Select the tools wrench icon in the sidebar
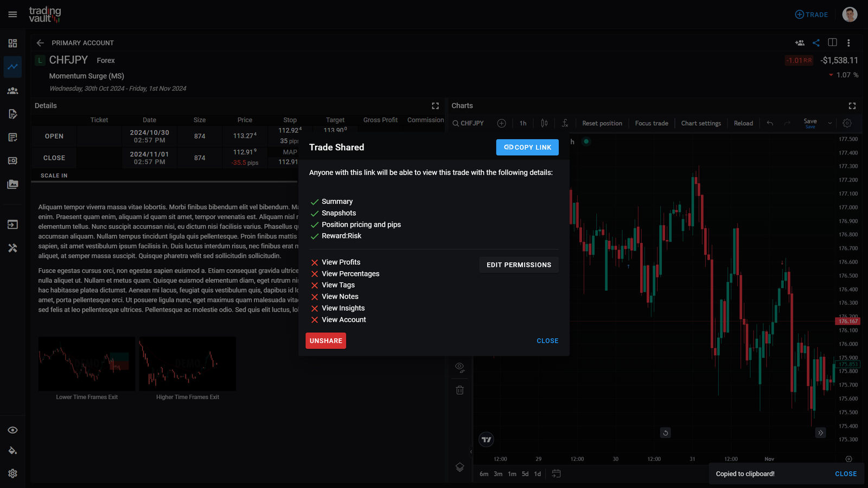This screenshot has height=488, width=868. coord(12,248)
